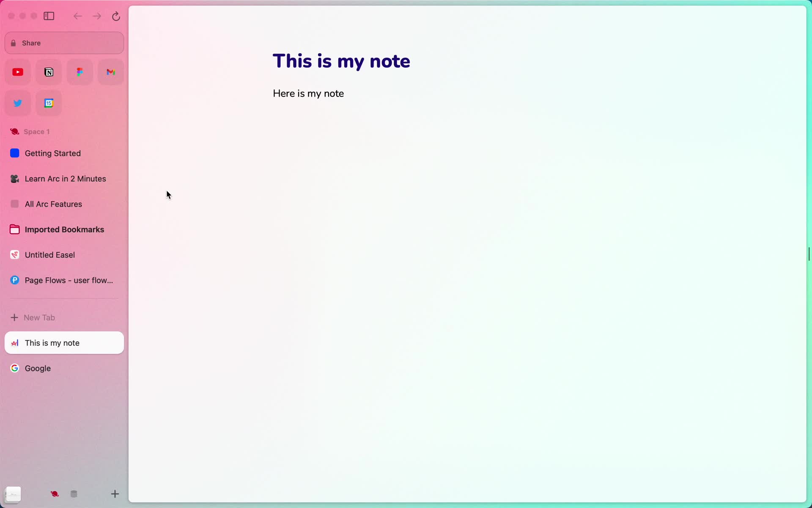812x508 pixels.
Task: Open the Share menu at top
Action: [x=64, y=43]
